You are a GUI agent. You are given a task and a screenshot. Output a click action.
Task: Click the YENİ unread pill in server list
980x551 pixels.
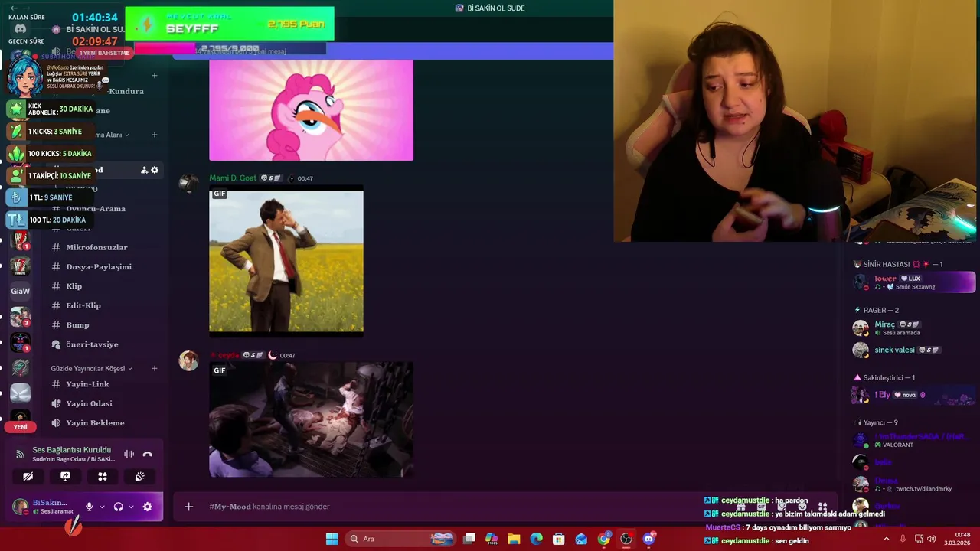20,427
